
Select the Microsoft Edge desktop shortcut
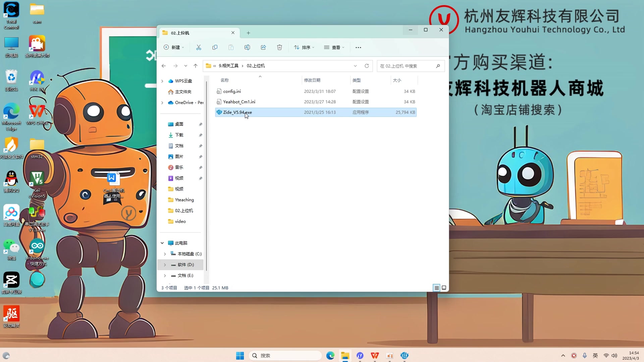click(x=11, y=117)
